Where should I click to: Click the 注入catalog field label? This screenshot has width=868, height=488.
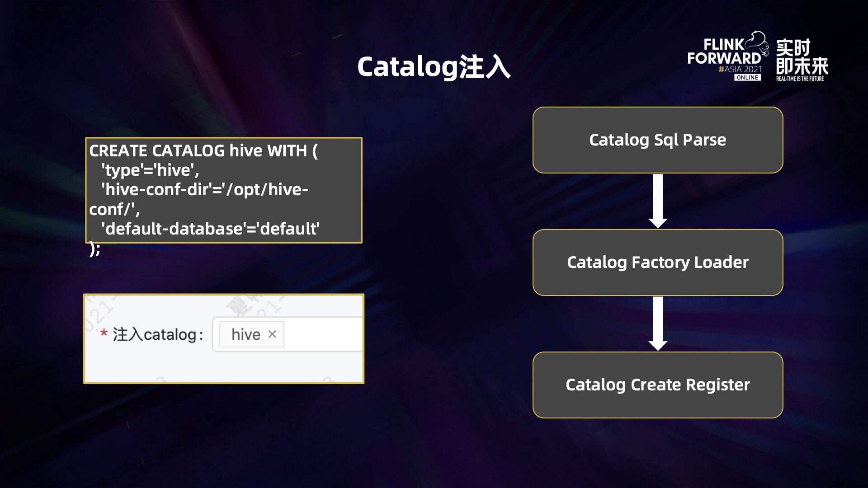click(x=158, y=334)
